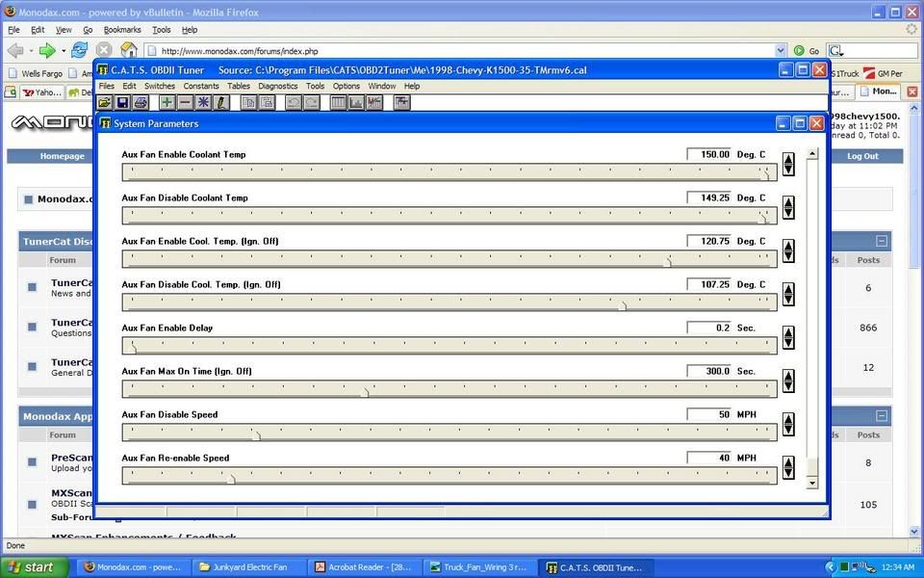
Task: Click the stepper for Aux Fan Disable Cool. Temp. (Ign. Off)
Action: click(788, 294)
